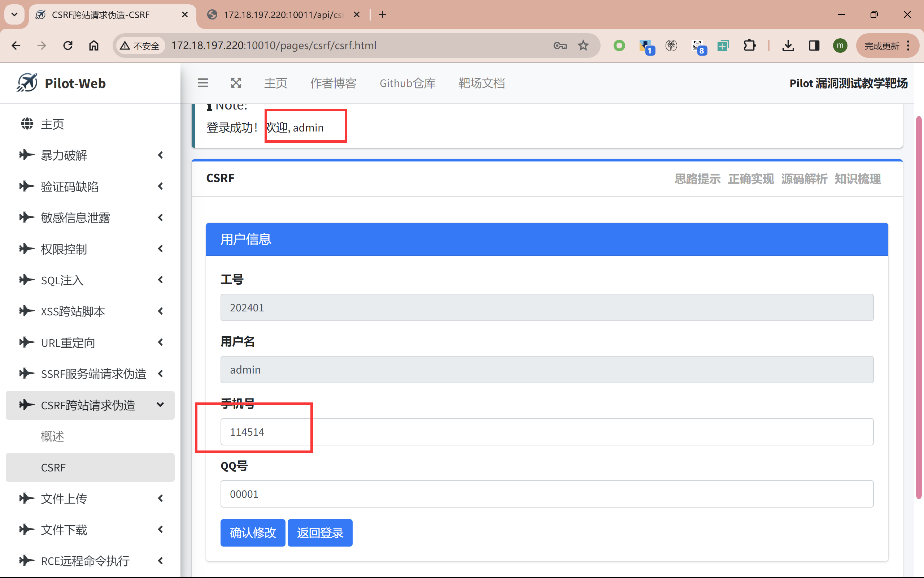The width and height of the screenshot is (924, 578).
Task: Open a new browser tab
Action: pos(383,14)
